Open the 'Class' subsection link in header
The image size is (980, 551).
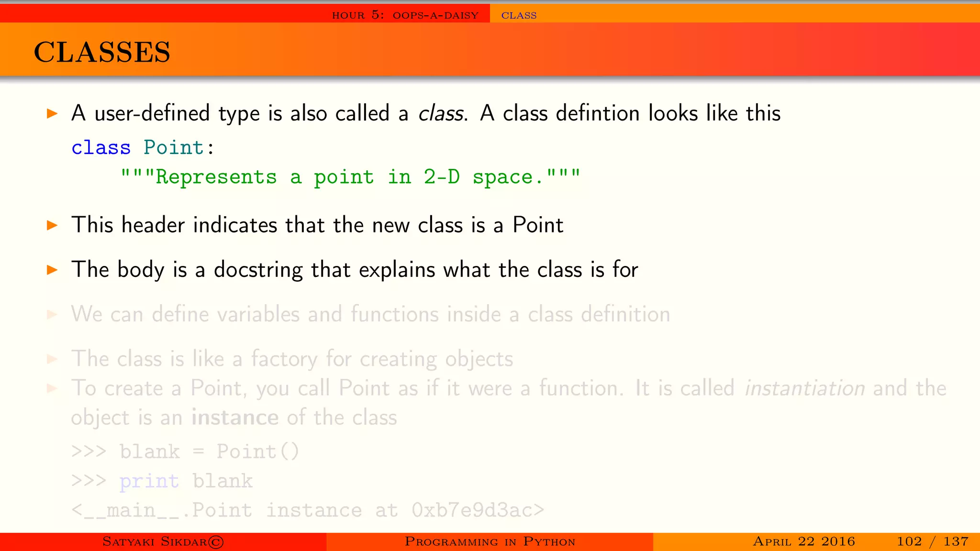click(x=519, y=15)
